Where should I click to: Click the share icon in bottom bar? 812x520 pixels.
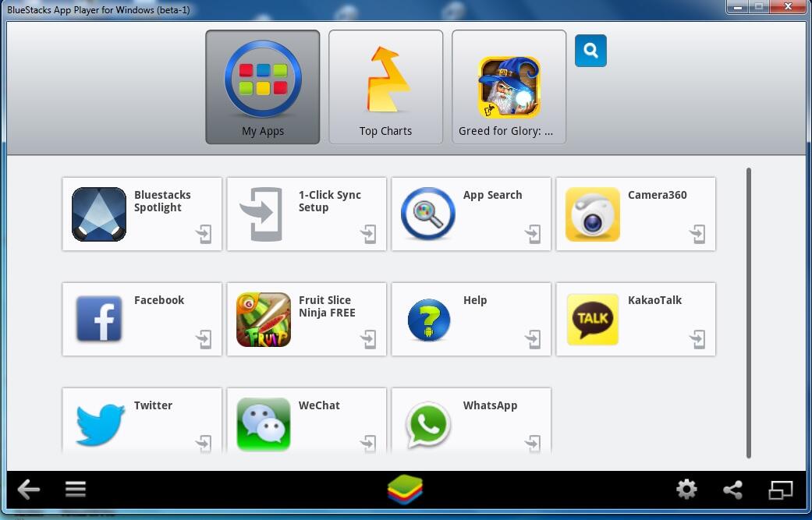tap(732, 490)
